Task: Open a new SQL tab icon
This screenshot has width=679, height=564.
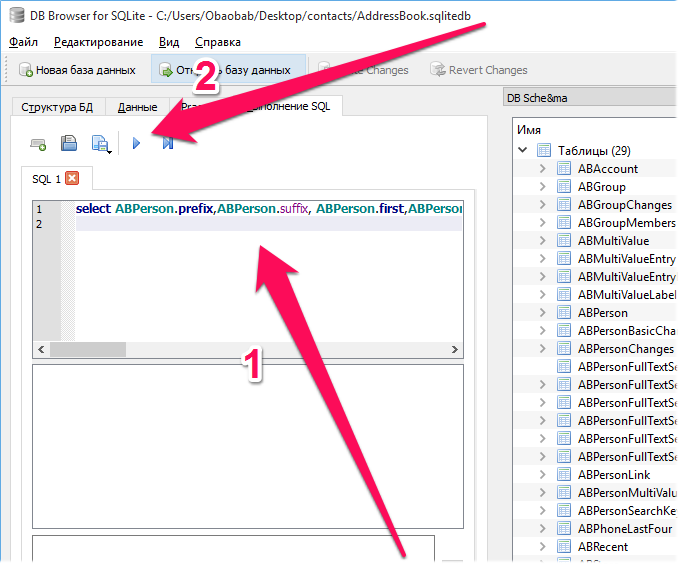Action: coord(38,144)
